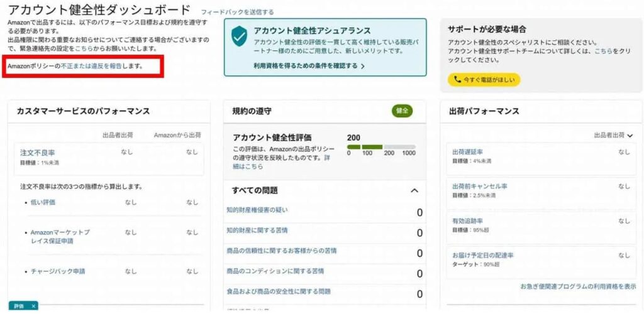The width and height of the screenshot is (644, 314).
Task: Open Amazonマーケットプレイス保証申請 link
Action: pos(60,237)
